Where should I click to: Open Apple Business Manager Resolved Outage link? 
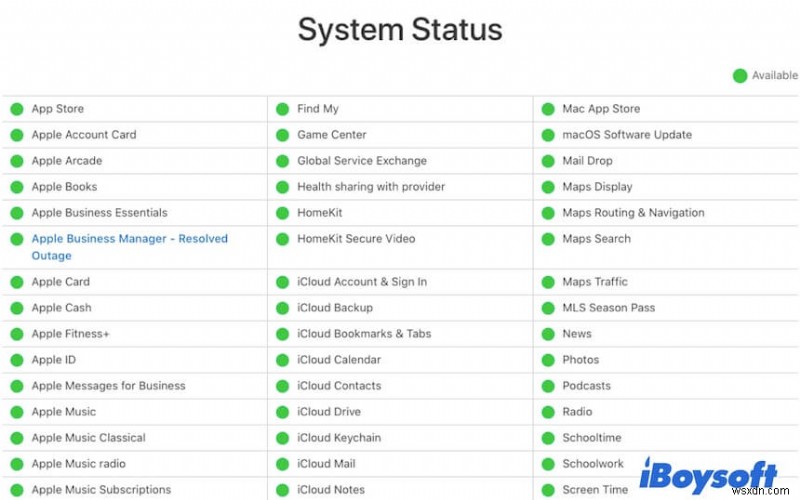click(x=130, y=247)
